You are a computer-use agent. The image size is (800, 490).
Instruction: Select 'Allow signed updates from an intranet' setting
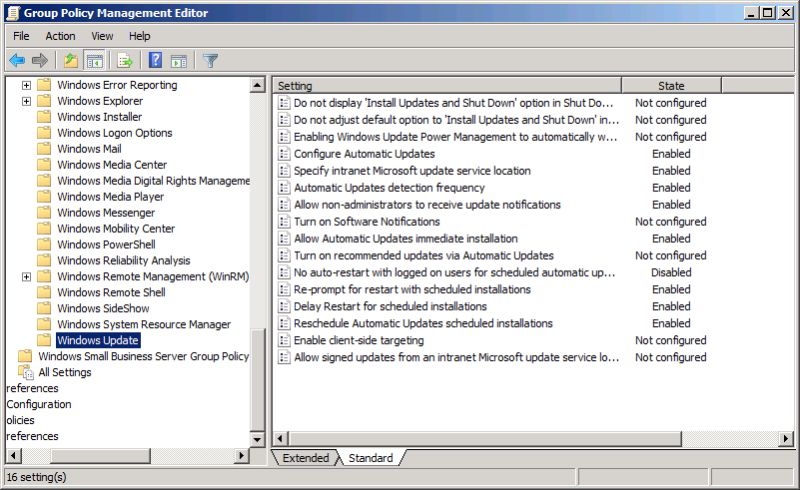tap(456, 357)
